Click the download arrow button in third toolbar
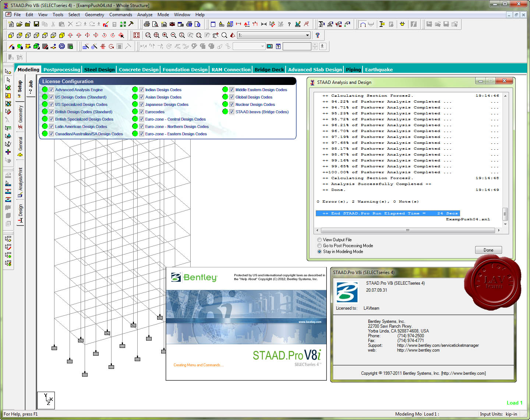The height and width of the screenshot is (420, 530). coord(323,46)
